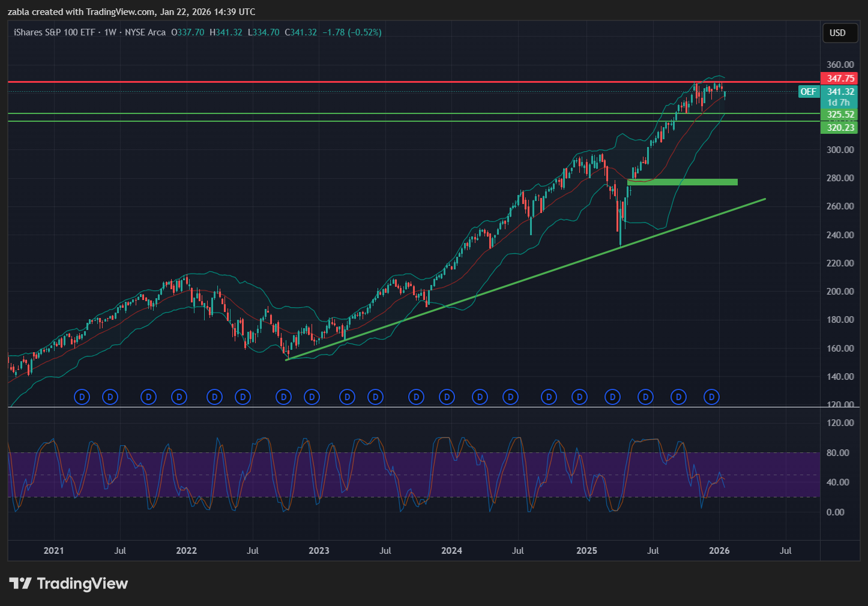Viewport: 868px width, 606px height.
Task: Click the second dividend D marker from left
Action: [110, 397]
